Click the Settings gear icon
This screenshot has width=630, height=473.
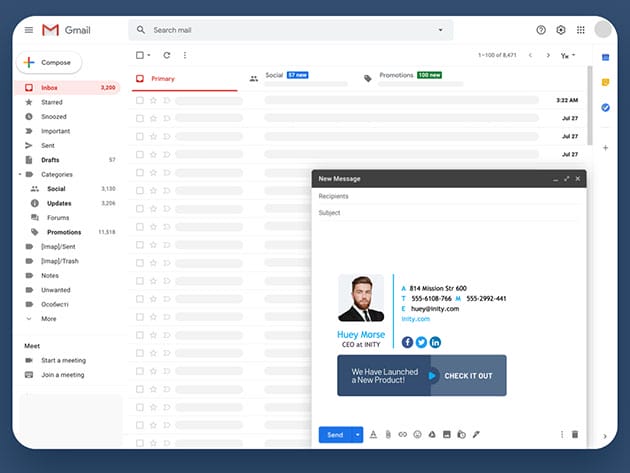tap(561, 30)
